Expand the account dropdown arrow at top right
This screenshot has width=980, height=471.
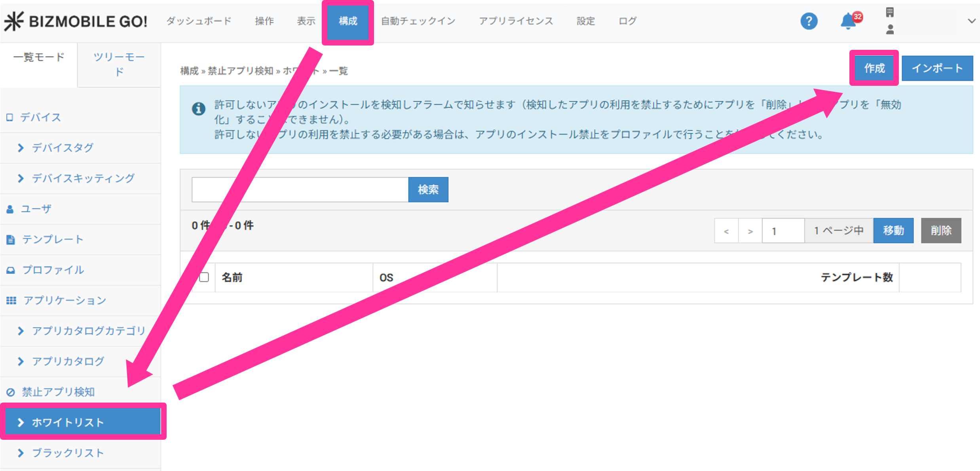971,21
